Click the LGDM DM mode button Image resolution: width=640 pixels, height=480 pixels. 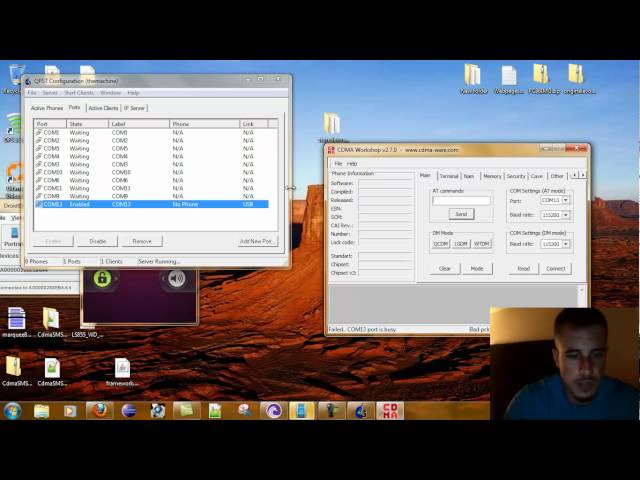point(460,244)
